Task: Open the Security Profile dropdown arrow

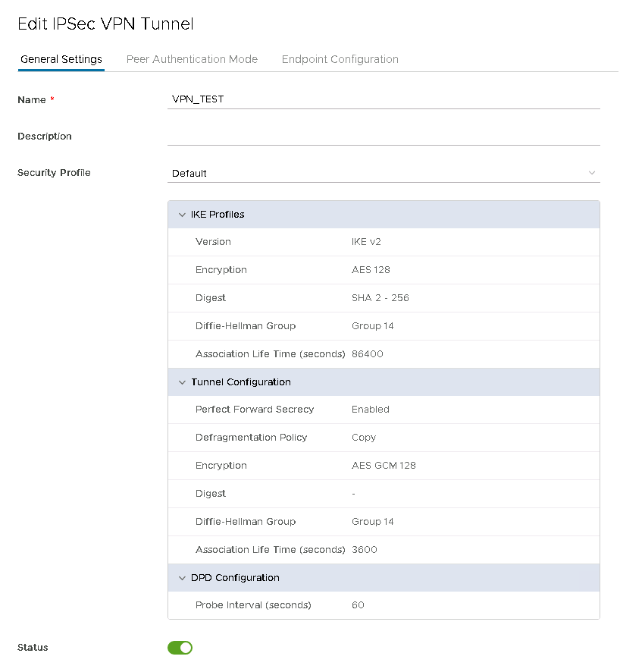Action: (x=591, y=173)
